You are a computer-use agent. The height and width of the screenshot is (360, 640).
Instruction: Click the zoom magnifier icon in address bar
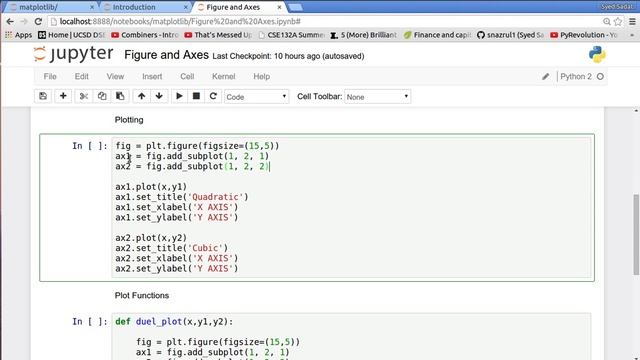[607, 21]
